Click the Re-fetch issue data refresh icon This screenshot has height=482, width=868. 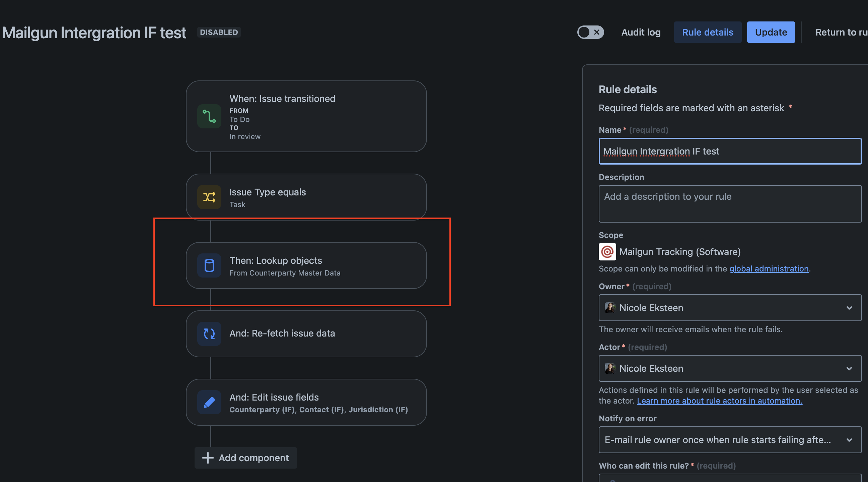[209, 334]
